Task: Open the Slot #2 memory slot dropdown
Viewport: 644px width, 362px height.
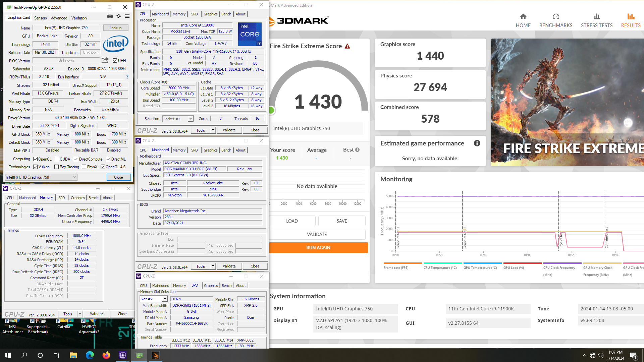Action: [154, 299]
